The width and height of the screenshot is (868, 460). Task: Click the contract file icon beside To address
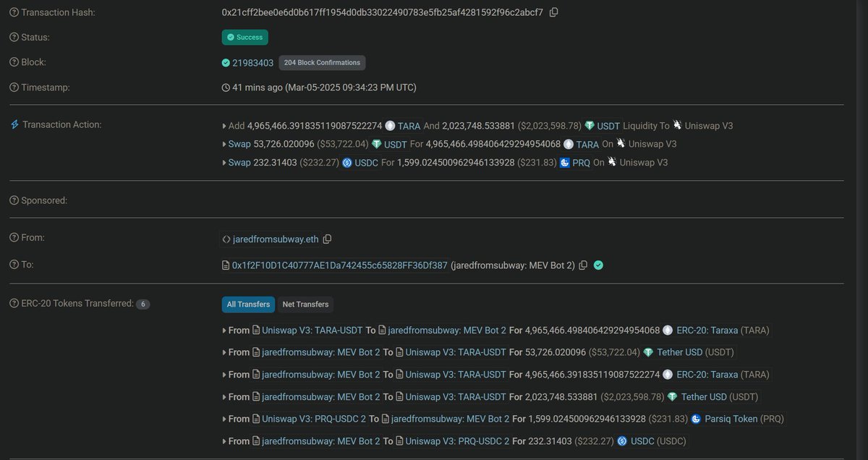[226, 265]
